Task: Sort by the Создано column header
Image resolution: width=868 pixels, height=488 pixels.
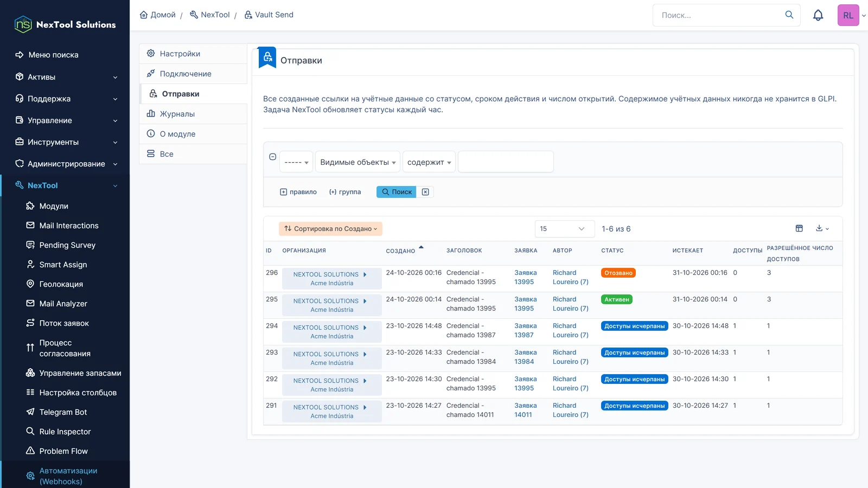Action: coord(400,251)
